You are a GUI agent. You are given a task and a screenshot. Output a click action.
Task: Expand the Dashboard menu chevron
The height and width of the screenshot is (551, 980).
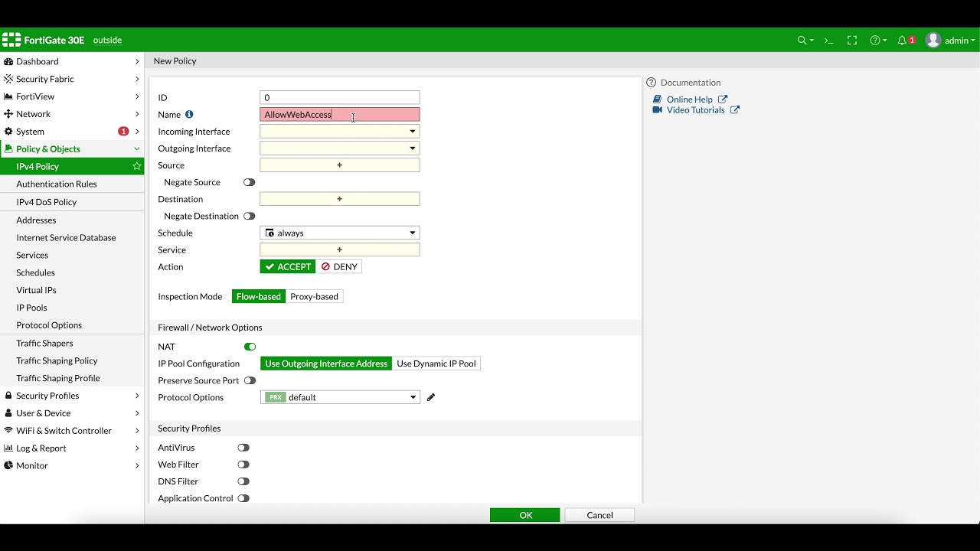[x=137, y=61]
